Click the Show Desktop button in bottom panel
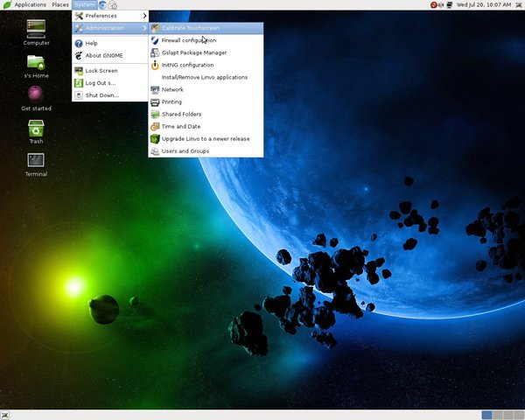525x420 pixels. tap(4, 416)
